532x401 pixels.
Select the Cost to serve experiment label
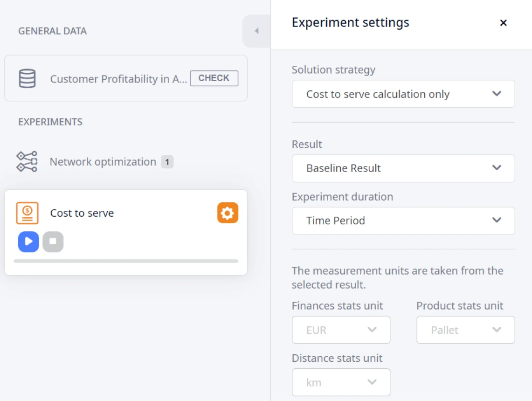82,213
